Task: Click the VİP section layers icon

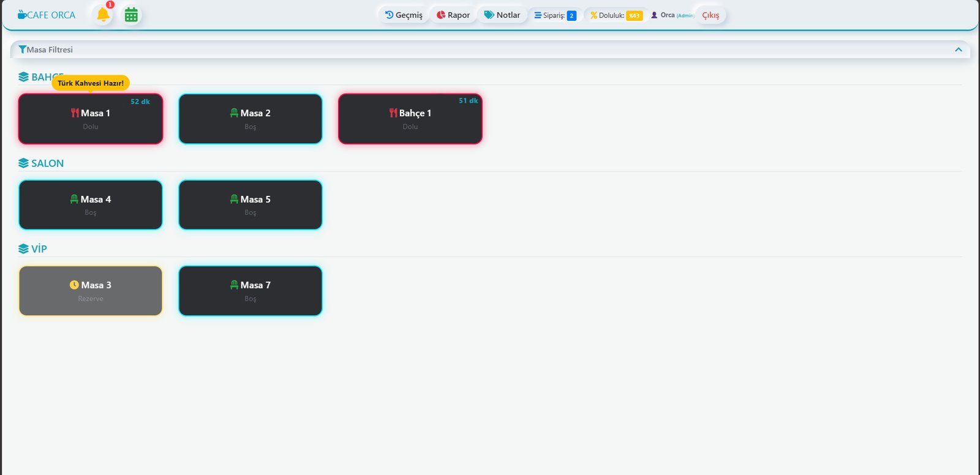Action: click(x=23, y=249)
